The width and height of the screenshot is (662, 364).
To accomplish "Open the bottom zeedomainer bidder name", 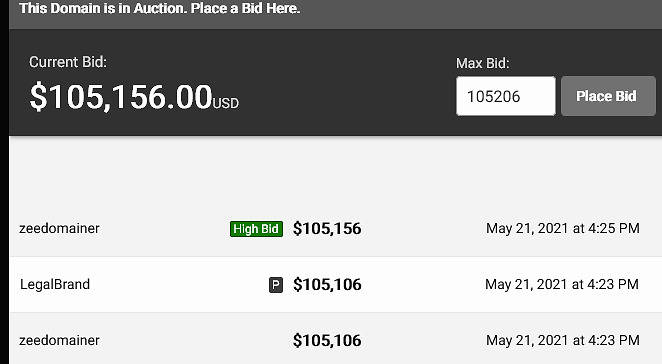I will tap(59, 340).
